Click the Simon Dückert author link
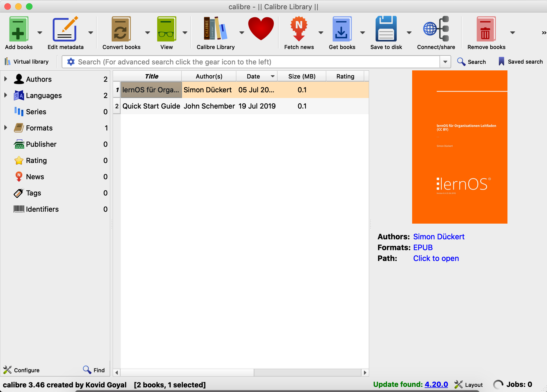This screenshot has width=547, height=392. (439, 237)
